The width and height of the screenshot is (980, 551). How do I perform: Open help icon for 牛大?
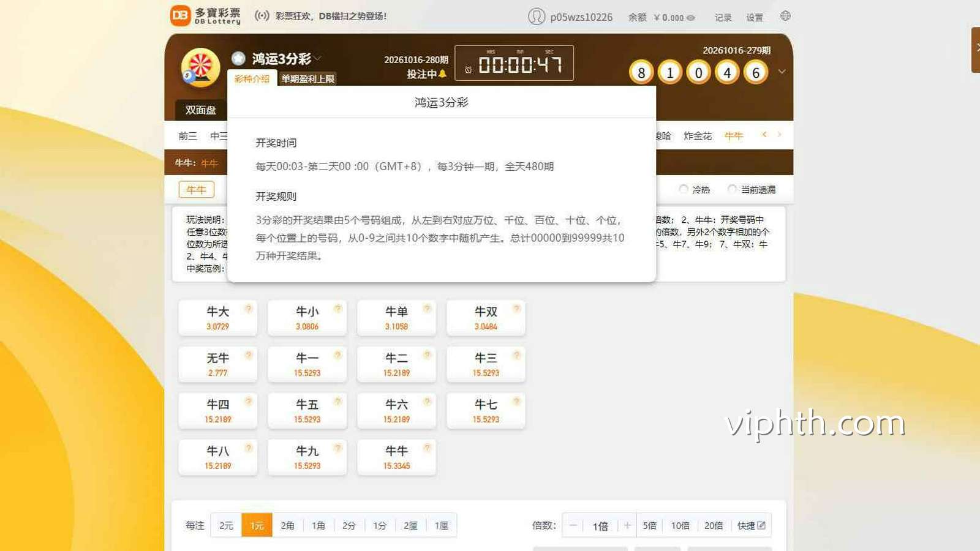coord(248,309)
